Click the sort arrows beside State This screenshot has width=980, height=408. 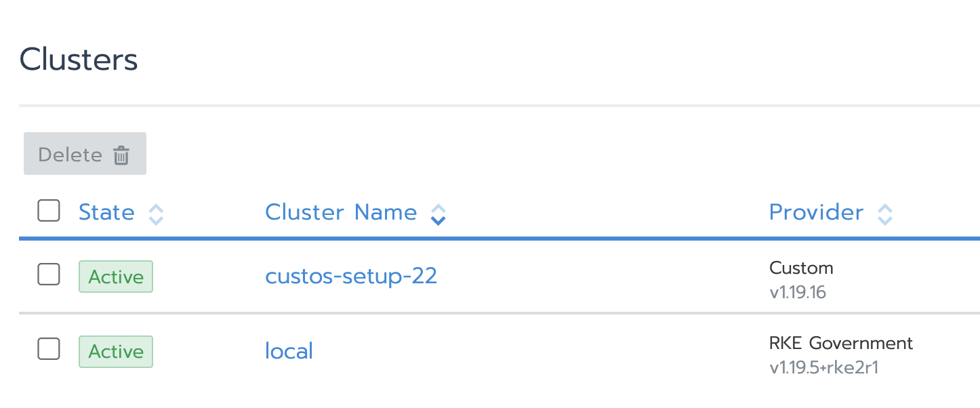tap(156, 215)
